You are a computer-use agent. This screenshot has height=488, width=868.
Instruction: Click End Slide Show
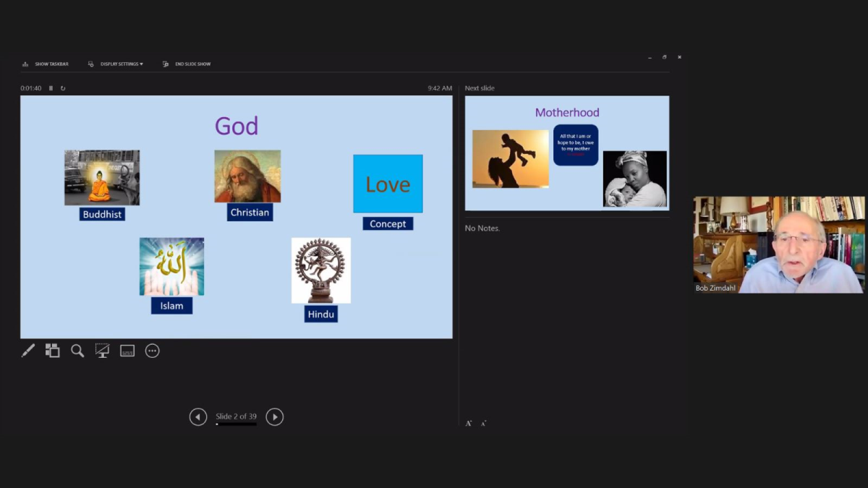point(187,64)
